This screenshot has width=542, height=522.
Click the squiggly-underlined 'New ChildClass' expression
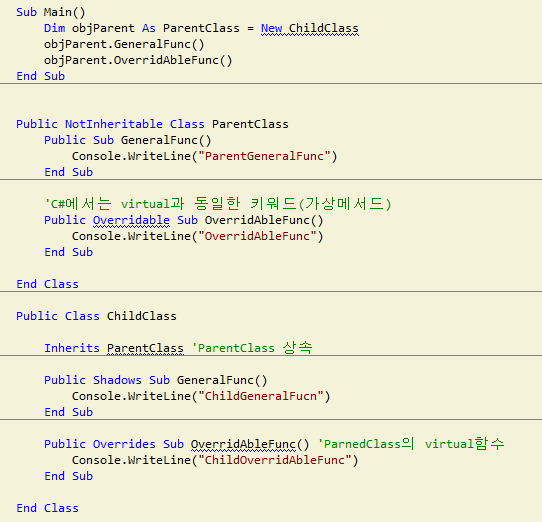(x=310, y=29)
